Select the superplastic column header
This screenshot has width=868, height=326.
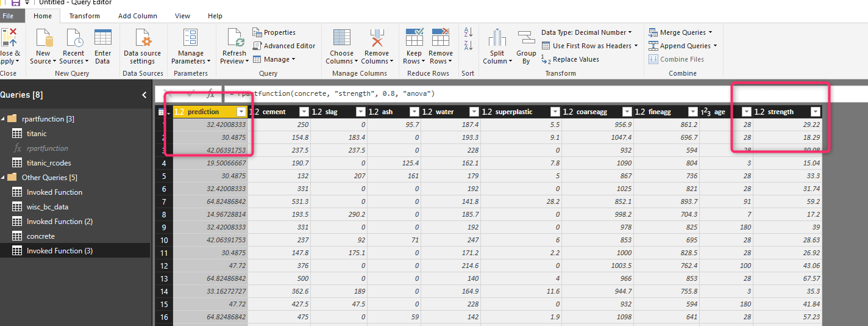520,112
